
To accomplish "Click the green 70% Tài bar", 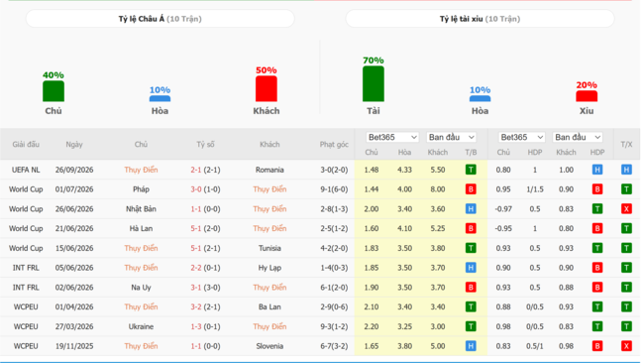I will (x=374, y=83).
